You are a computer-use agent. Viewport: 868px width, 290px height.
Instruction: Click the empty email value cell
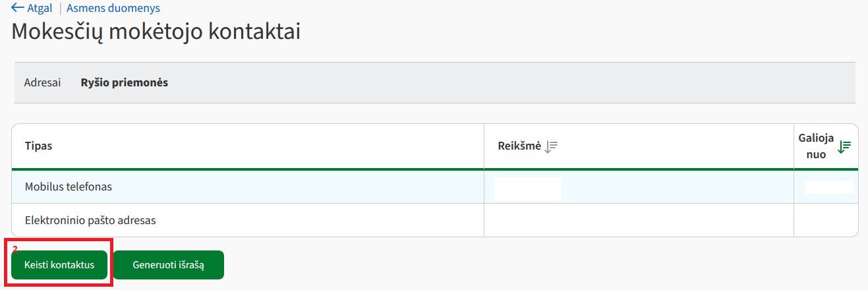coord(639,220)
